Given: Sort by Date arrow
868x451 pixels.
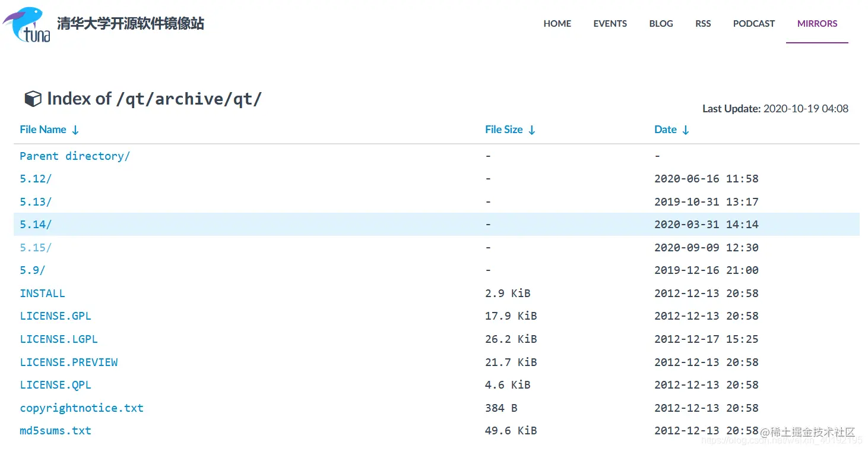Looking at the screenshot, I should click(x=686, y=130).
